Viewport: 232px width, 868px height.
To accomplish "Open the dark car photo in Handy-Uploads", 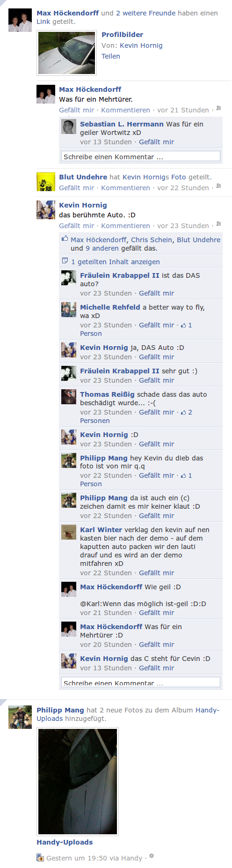I will pos(78,781).
